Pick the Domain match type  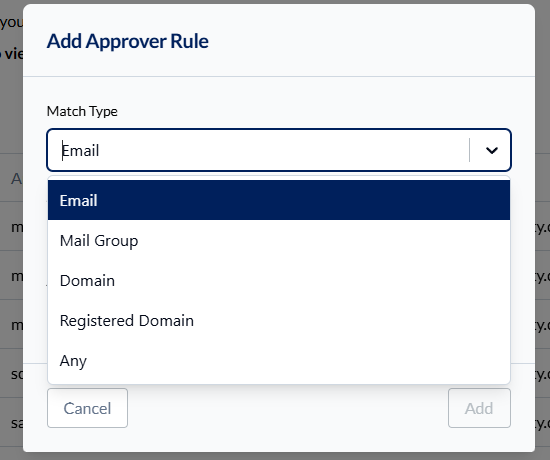(x=279, y=280)
